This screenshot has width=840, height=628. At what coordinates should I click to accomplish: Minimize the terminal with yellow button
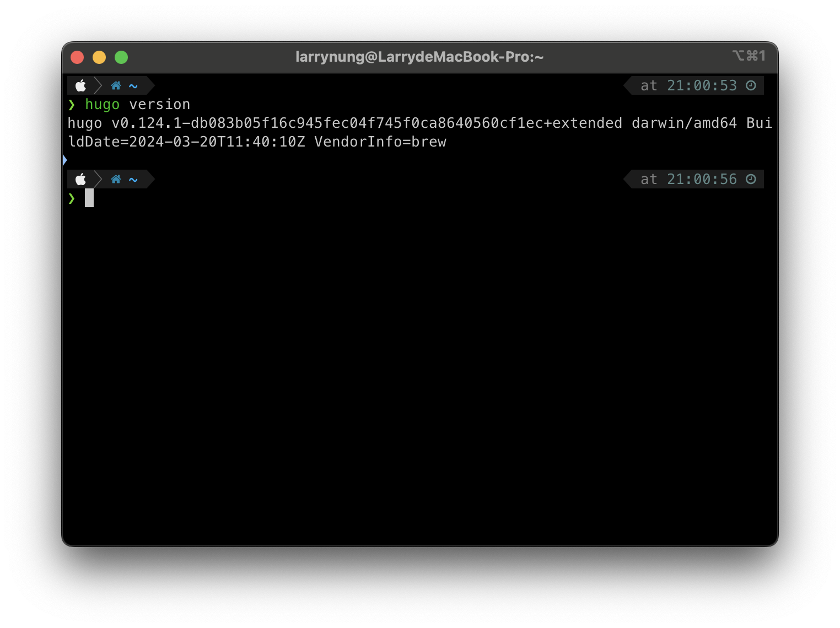[x=99, y=57]
